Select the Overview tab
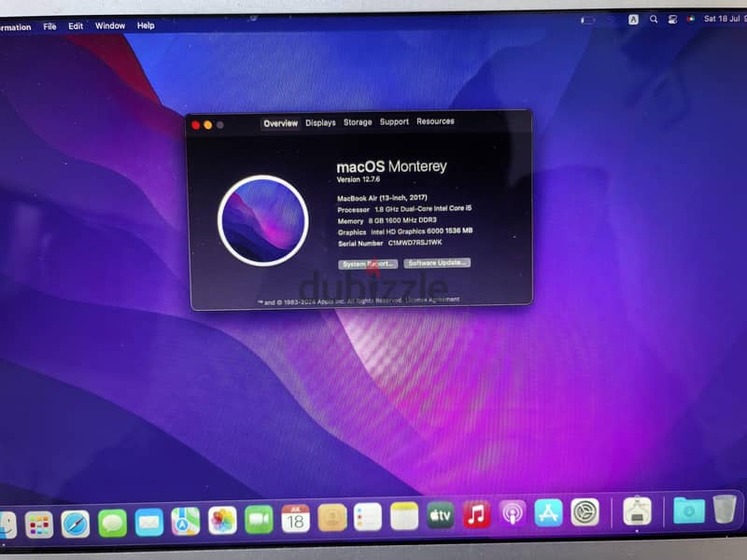Screen dimensions: 747x560 (x=281, y=123)
